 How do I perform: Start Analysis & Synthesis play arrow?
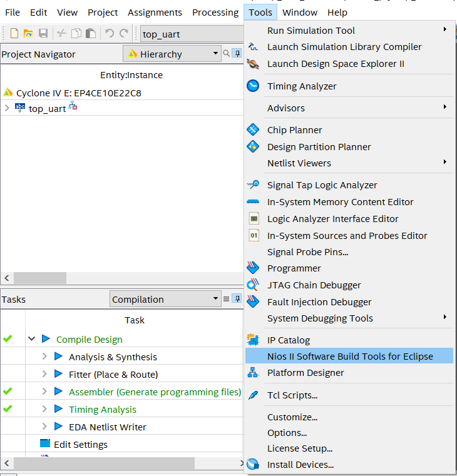tap(58, 357)
